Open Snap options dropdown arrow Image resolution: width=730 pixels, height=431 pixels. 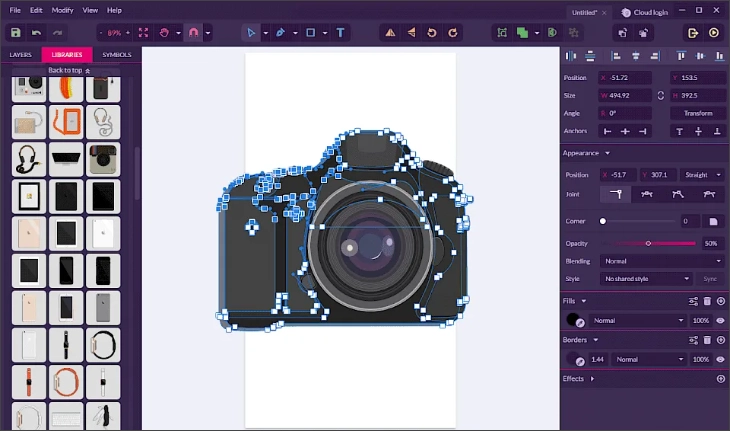point(208,33)
